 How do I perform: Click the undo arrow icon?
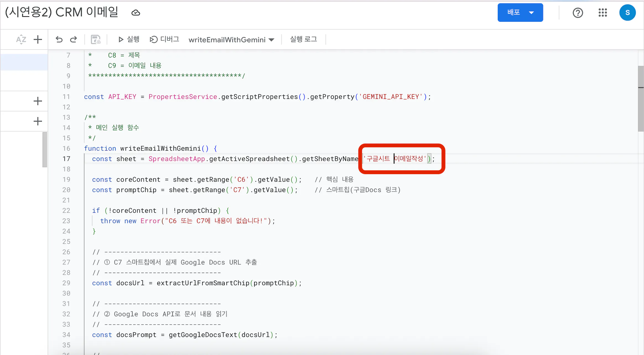pyautogui.click(x=59, y=40)
